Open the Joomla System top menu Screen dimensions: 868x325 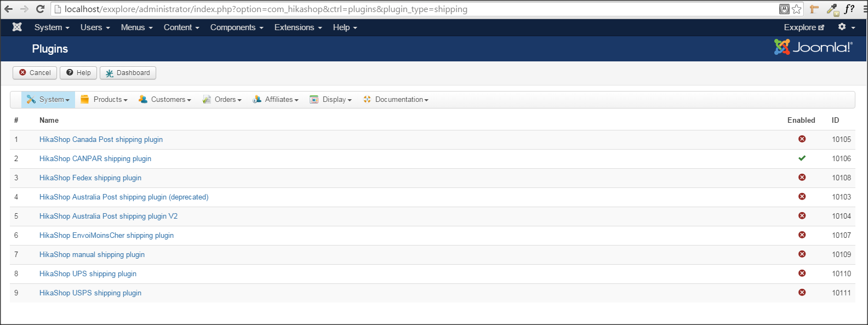(x=52, y=27)
